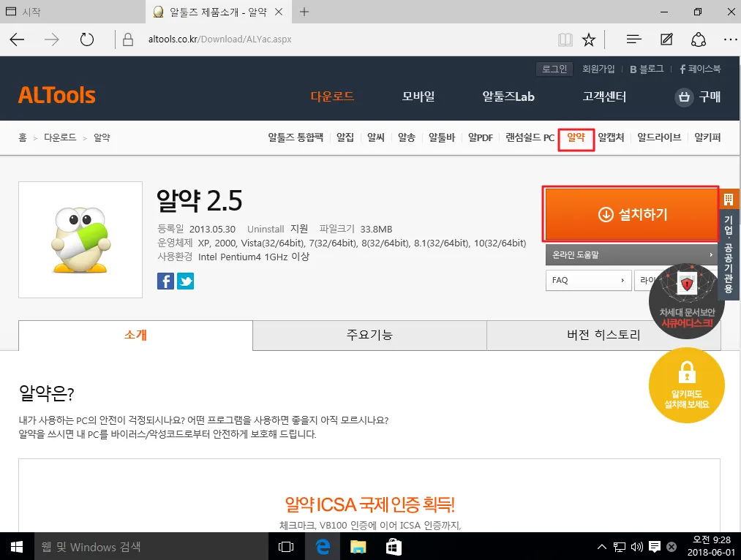Select 알툴즈 통합팩 product link
Image resolution: width=741 pixels, height=560 pixels.
click(x=296, y=137)
